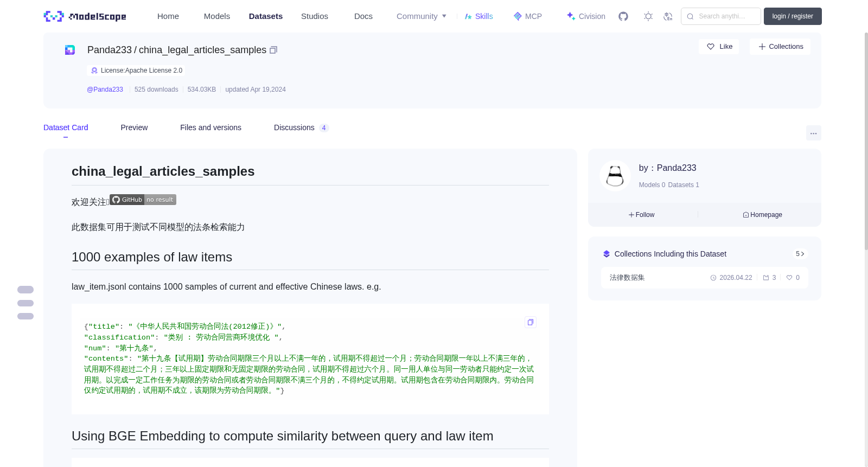The width and height of the screenshot is (868, 467).
Task: Click the Homepage link with icon
Action: click(x=762, y=215)
